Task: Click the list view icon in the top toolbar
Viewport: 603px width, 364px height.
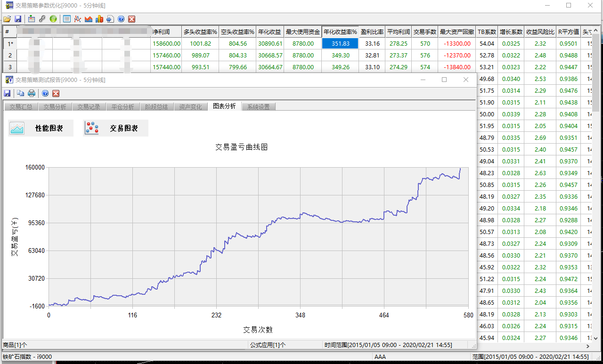Action: point(66,19)
